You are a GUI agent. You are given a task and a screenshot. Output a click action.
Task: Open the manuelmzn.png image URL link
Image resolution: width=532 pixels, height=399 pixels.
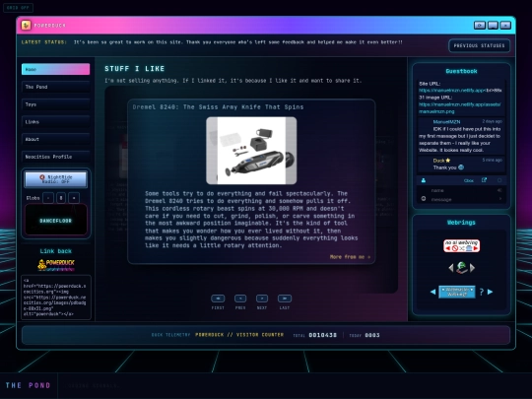coord(460,108)
